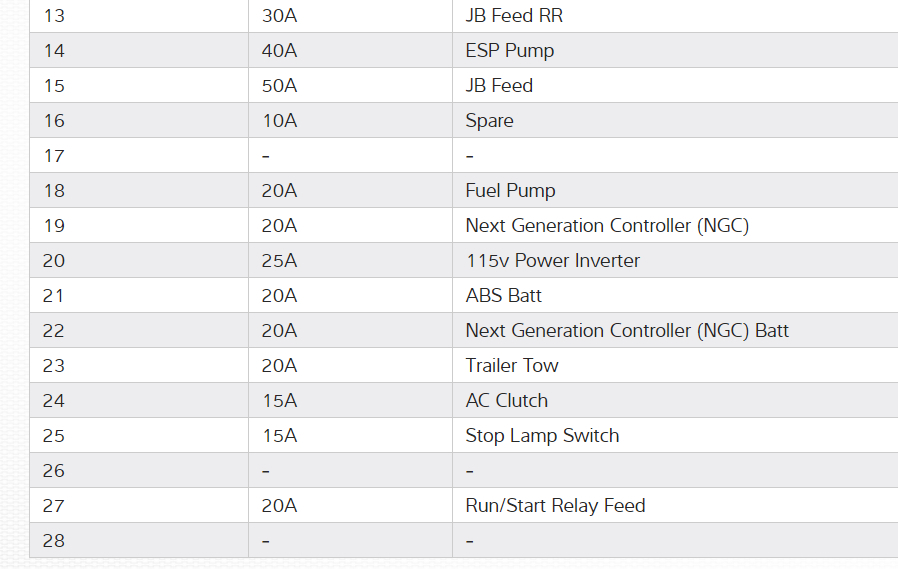The image size is (898, 569).
Task: Select the "ABS Batt" description
Action: pos(503,296)
